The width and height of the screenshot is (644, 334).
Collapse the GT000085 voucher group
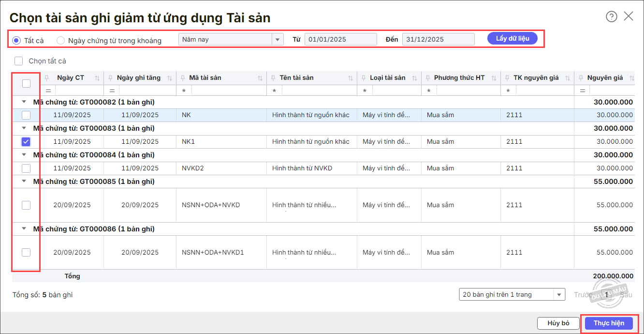click(x=24, y=182)
